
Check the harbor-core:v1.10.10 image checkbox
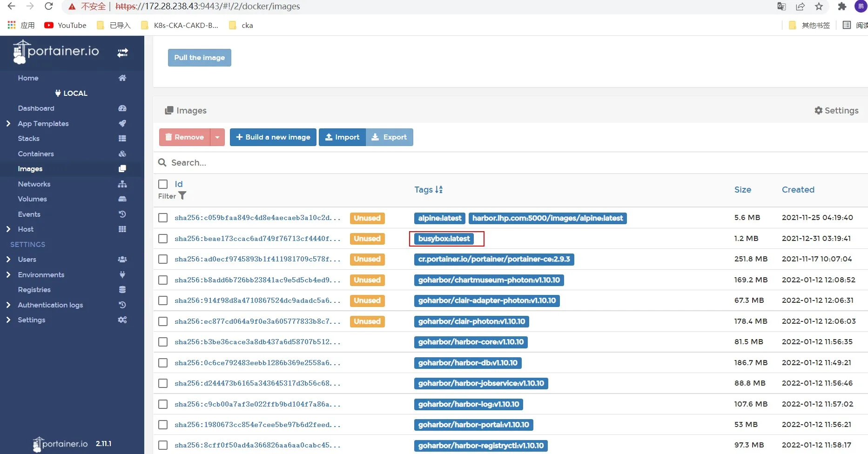(x=163, y=342)
